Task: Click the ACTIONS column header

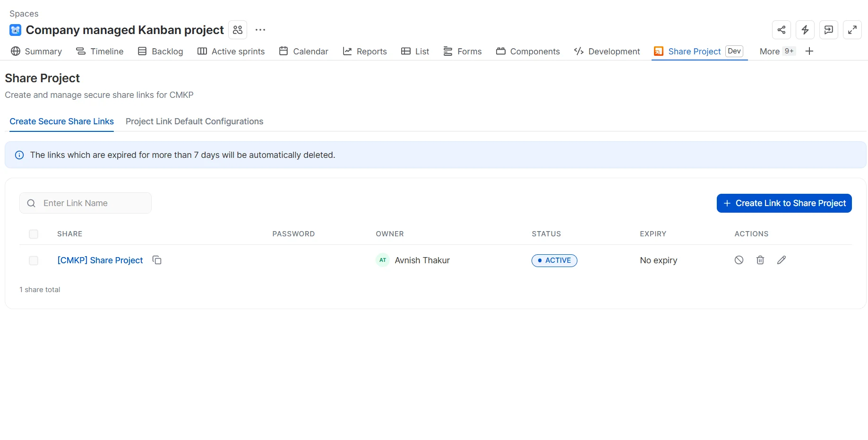Action: click(751, 234)
